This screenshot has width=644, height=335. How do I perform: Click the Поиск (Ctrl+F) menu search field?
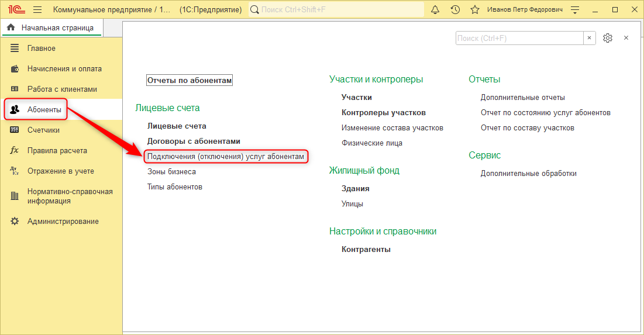click(519, 38)
